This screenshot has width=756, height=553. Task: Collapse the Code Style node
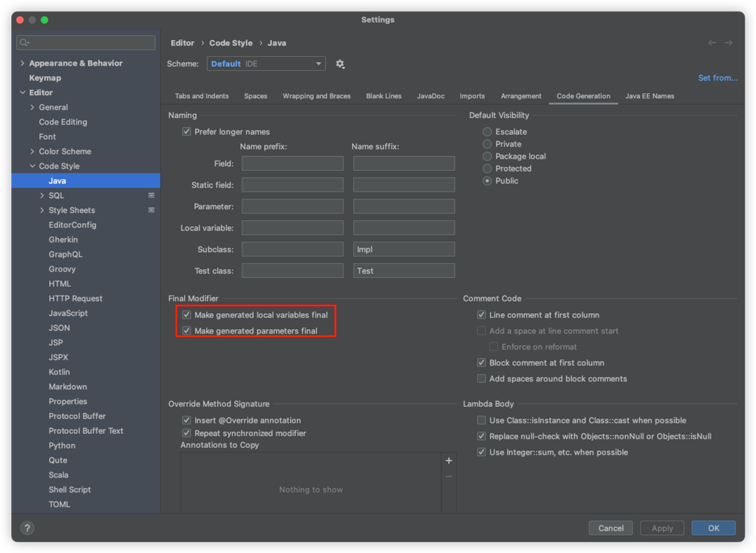tap(32, 166)
